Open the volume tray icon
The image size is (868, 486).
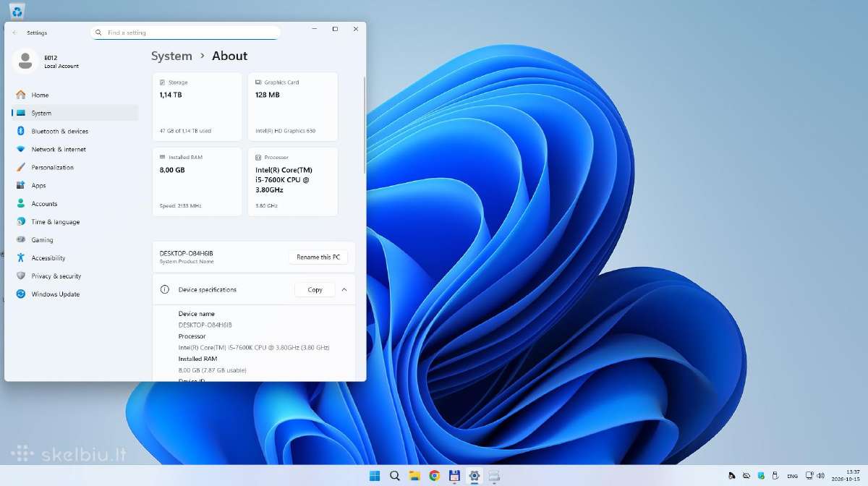pos(821,475)
